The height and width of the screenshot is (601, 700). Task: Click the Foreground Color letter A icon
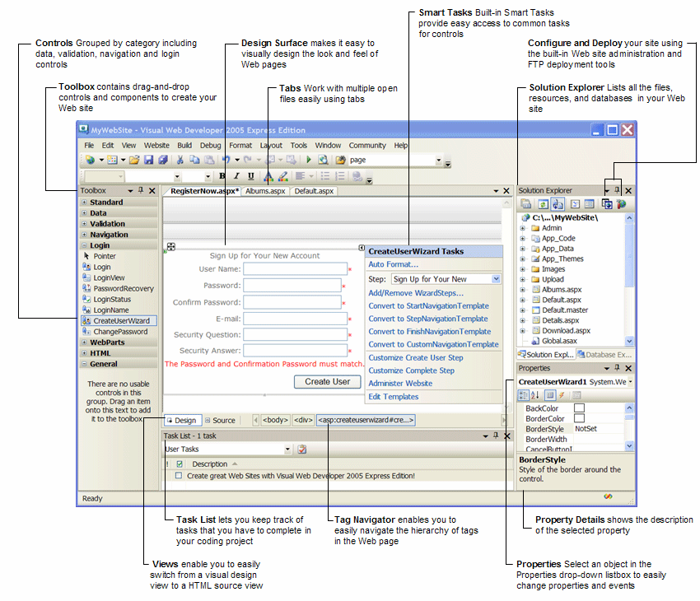pyautogui.click(x=268, y=177)
